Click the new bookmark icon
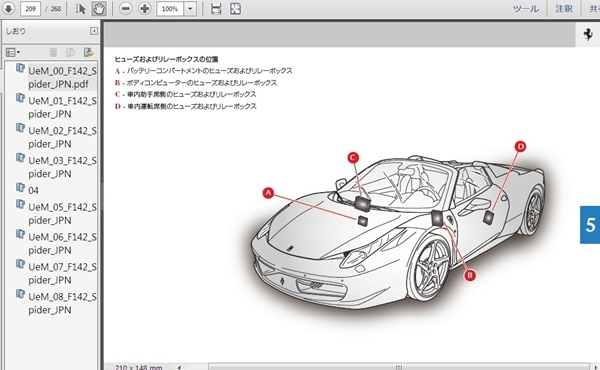The image size is (600, 370). point(70,52)
